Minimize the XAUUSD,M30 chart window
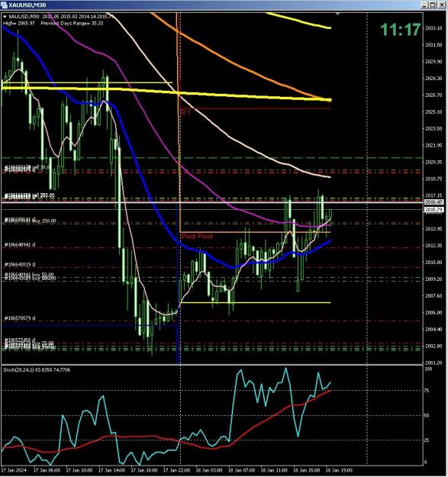This screenshot has width=448, height=477. [x=424, y=5]
